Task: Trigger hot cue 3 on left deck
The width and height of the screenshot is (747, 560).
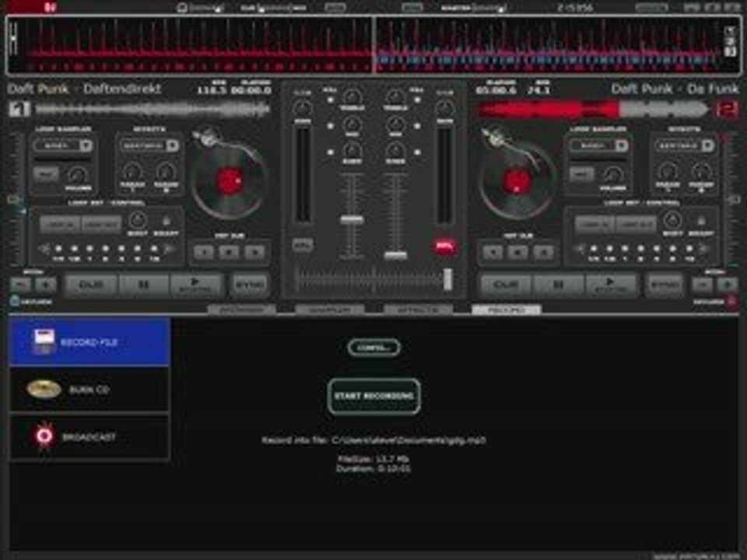Action: point(255,251)
